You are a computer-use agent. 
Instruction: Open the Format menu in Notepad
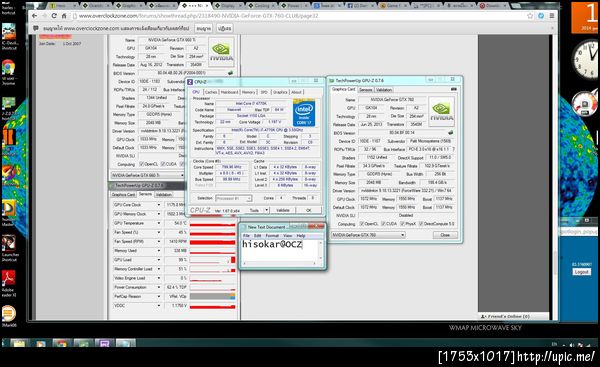272,236
